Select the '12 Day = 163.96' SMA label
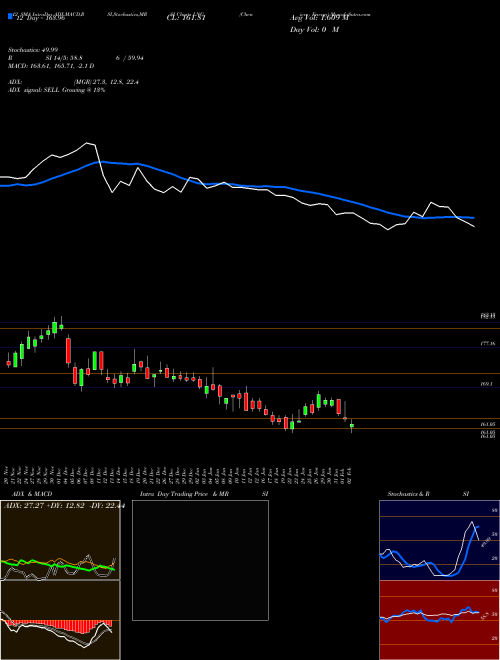Screen dimensions: 500x660 coord(39,18)
